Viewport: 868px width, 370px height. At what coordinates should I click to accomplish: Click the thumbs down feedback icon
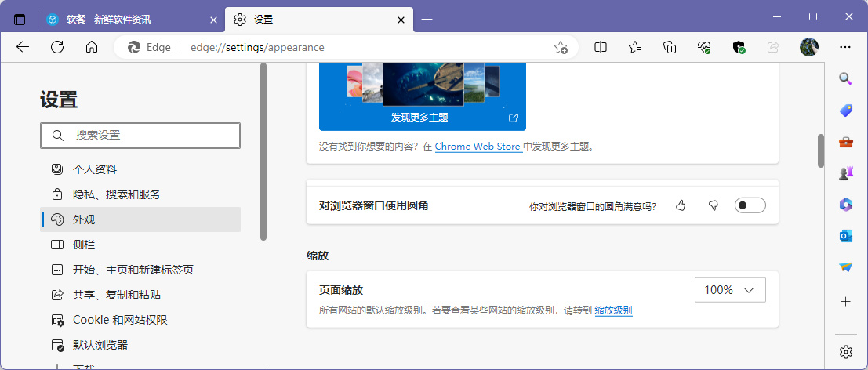pos(714,205)
